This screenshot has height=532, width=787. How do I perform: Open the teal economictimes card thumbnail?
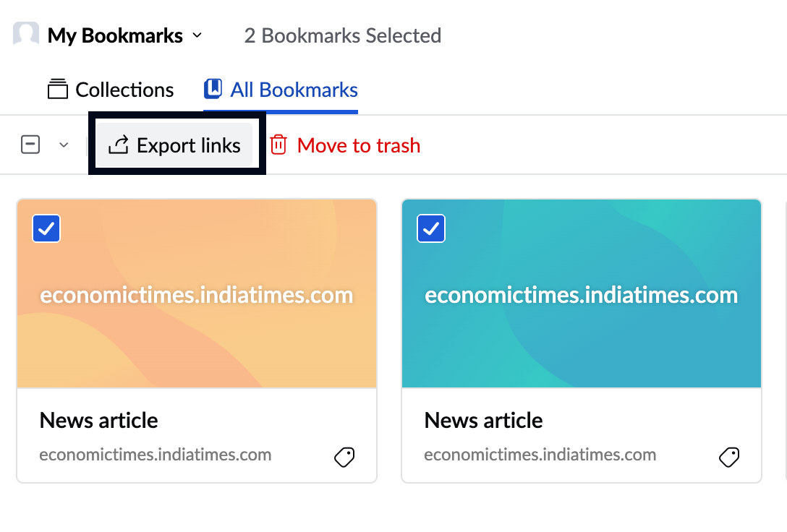pos(582,293)
